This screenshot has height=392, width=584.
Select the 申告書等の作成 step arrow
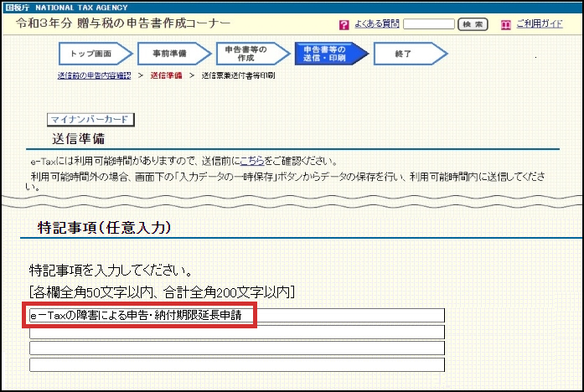pyautogui.click(x=253, y=54)
